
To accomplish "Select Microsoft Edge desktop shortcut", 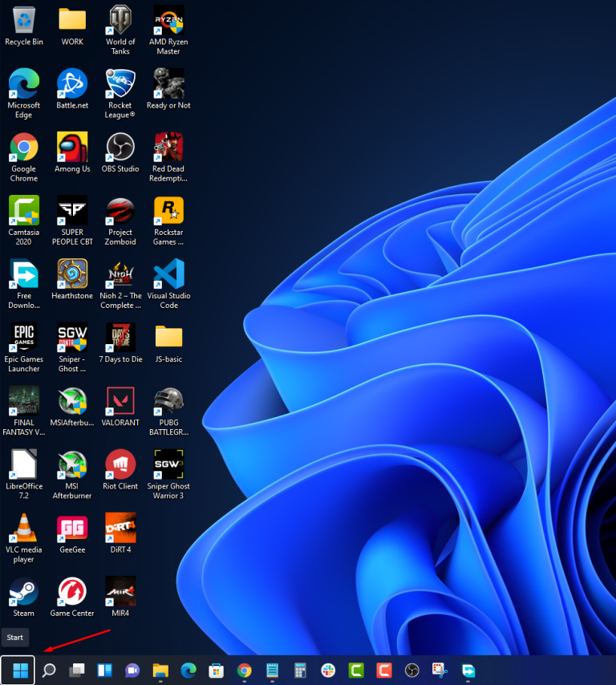I will click(x=24, y=94).
